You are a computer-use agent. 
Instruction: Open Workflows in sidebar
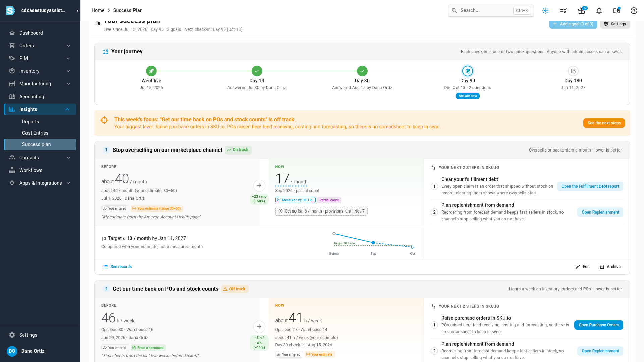[x=40, y=170]
